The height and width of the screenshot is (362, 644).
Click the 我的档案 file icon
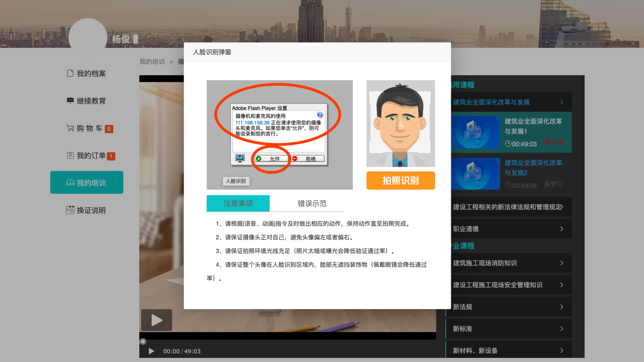click(70, 74)
